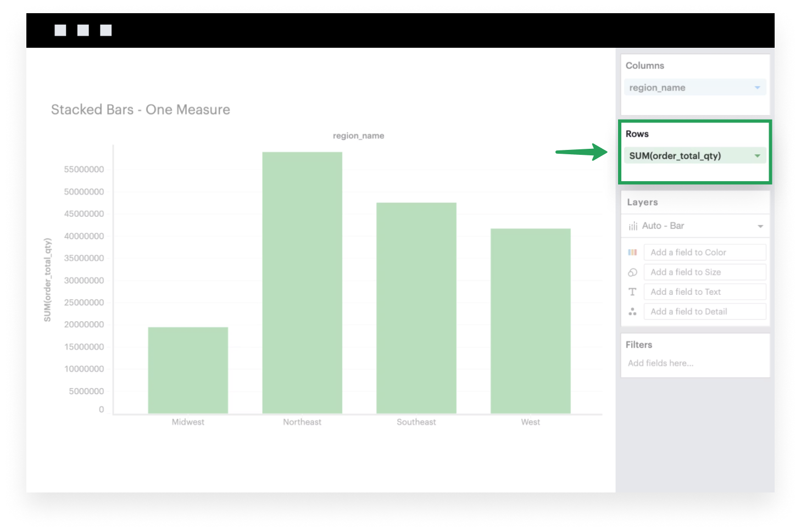
Task: Click the Size marks icon
Action: point(632,272)
